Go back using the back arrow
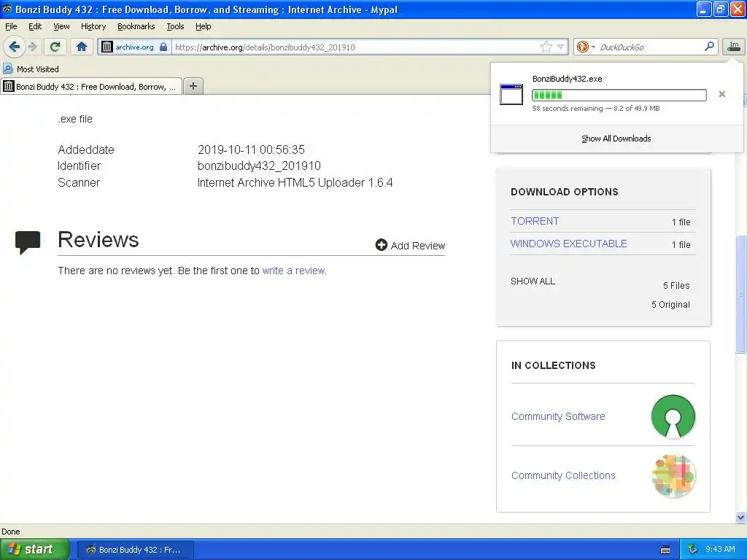This screenshot has height=560, width=747. pyautogui.click(x=14, y=47)
